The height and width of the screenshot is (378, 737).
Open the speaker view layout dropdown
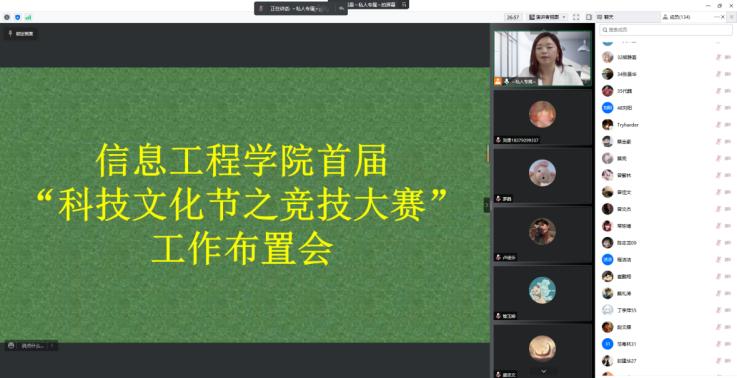click(548, 17)
